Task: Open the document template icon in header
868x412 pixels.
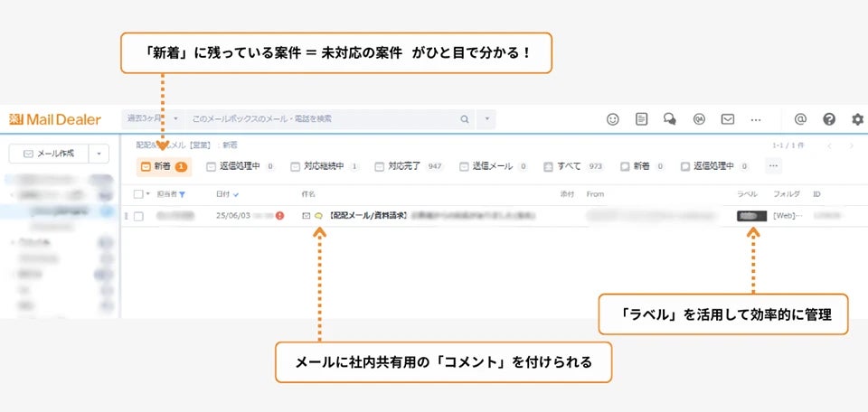Action: [x=642, y=119]
